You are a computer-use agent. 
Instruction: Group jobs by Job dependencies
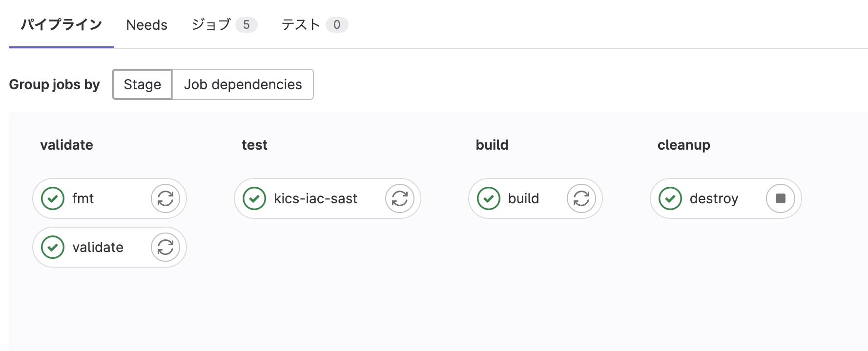(x=243, y=84)
